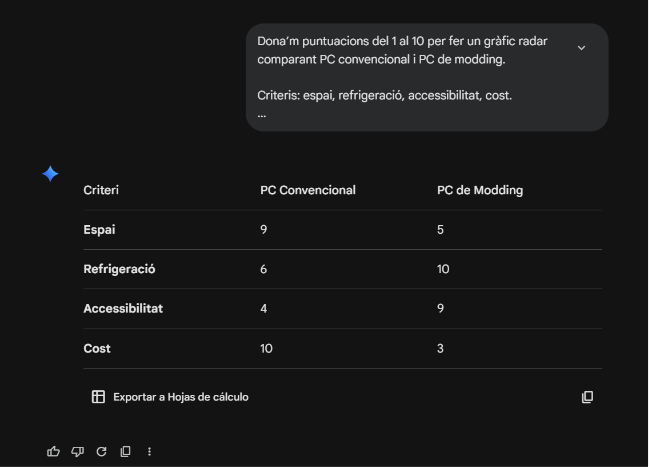Image resolution: width=649 pixels, height=467 pixels.
Task: Click the Refrigeració score 10 for Modding
Action: click(443, 269)
